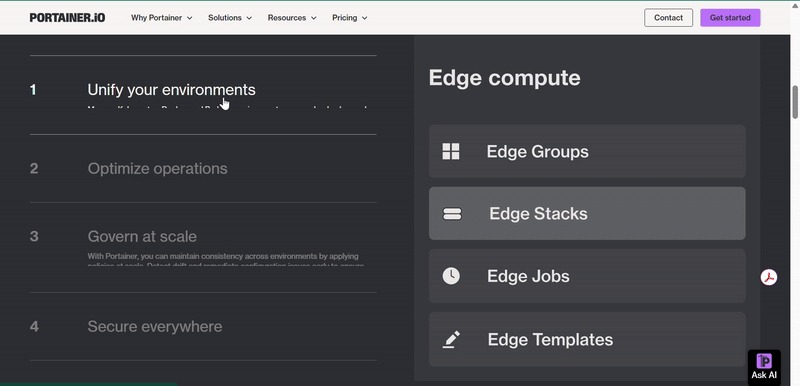Click step number 1
Image resolution: width=800 pixels, height=386 pixels.
[x=33, y=90]
